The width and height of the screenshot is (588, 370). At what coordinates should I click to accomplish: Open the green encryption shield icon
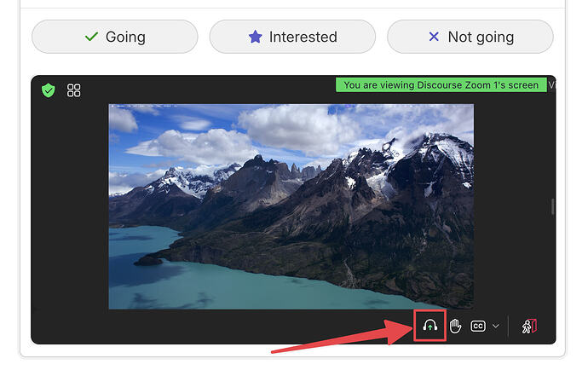[49, 90]
